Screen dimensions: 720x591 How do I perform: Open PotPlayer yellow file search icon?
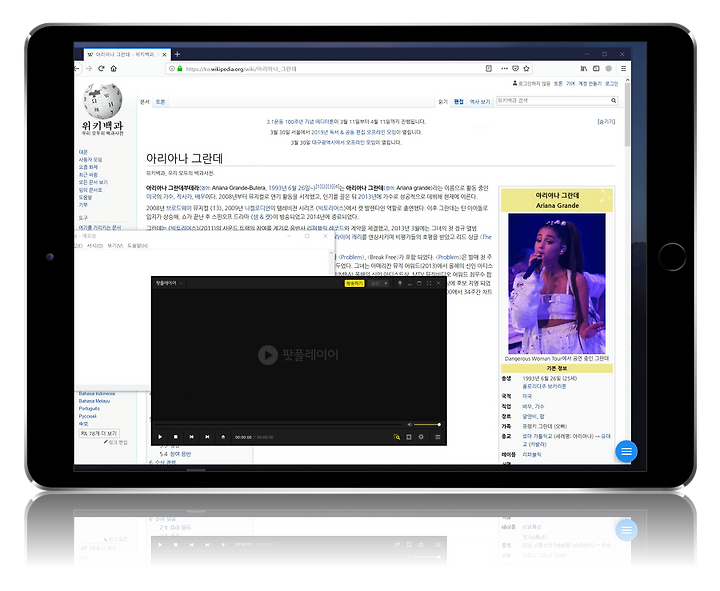(x=397, y=437)
